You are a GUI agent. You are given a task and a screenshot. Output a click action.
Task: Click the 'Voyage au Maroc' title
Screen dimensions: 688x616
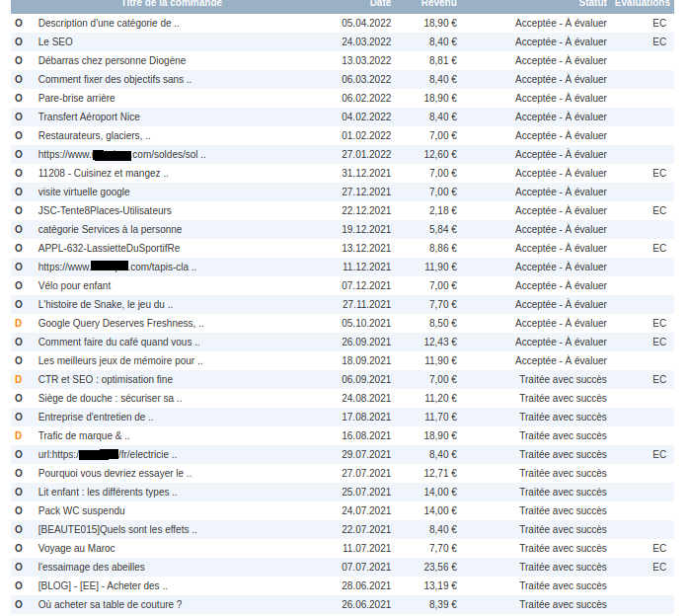76,549
